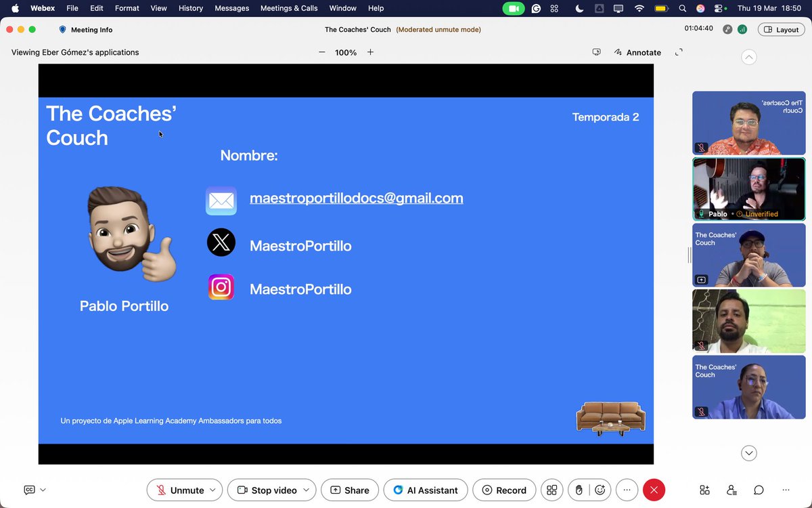This screenshot has width=812, height=508.
Task: Open the View menu
Action: pos(159,8)
